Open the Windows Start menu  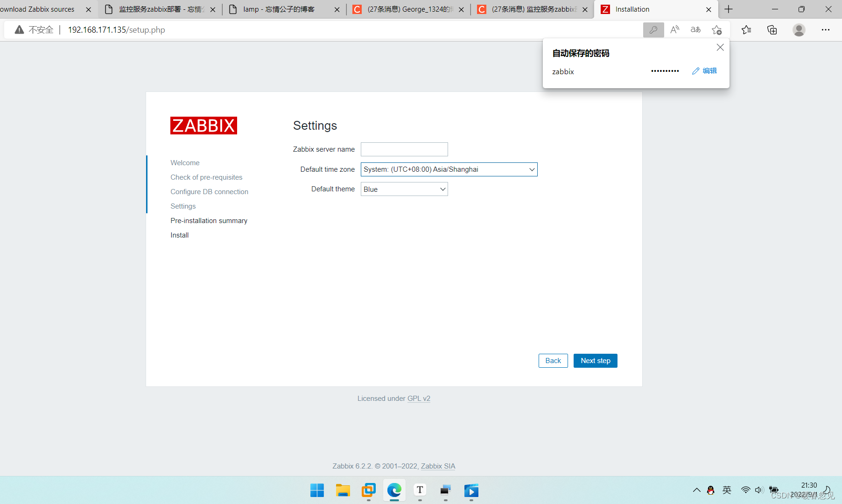(x=317, y=490)
